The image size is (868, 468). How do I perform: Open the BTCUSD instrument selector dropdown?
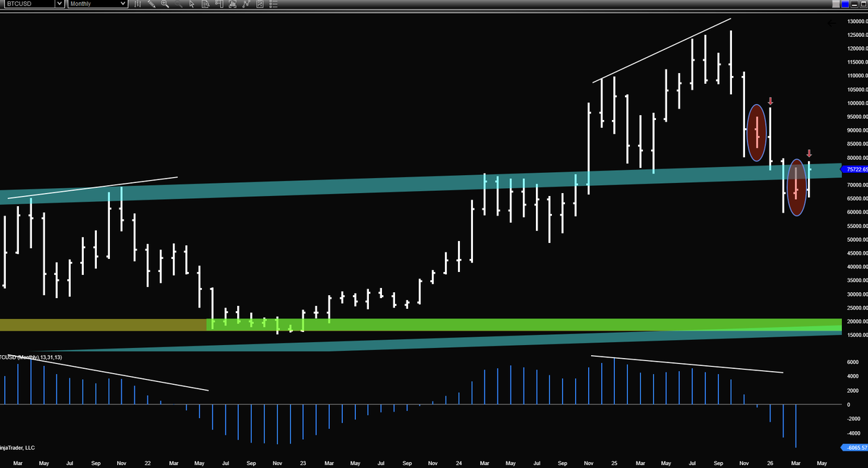coord(59,4)
